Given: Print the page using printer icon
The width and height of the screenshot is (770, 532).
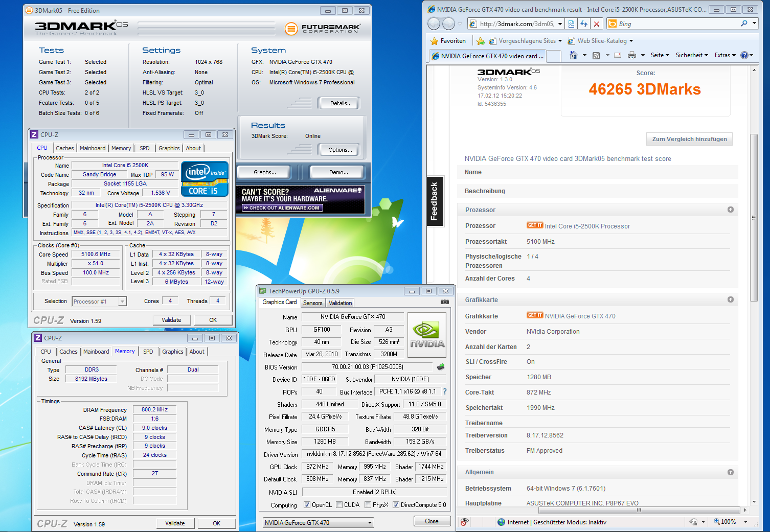Looking at the screenshot, I should tap(632, 55).
